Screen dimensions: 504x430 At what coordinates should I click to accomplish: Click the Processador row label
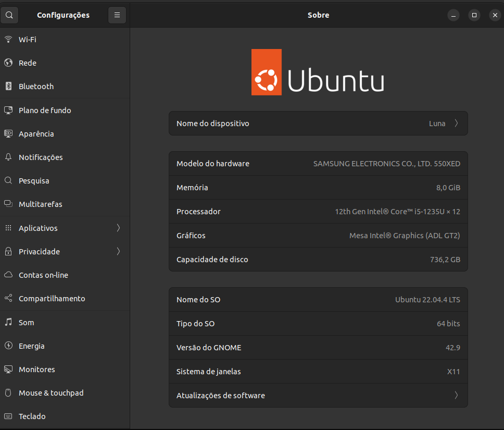tap(198, 212)
